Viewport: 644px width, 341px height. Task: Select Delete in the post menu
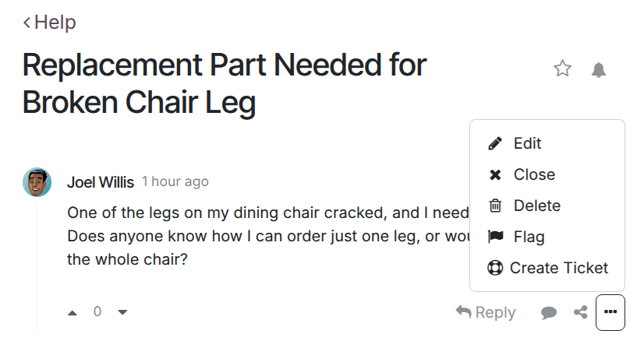(x=536, y=206)
